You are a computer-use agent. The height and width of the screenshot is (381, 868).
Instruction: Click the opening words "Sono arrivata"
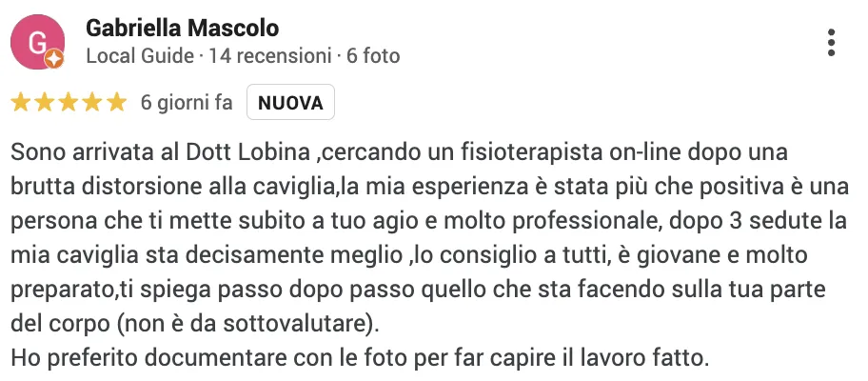coord(75,152)
